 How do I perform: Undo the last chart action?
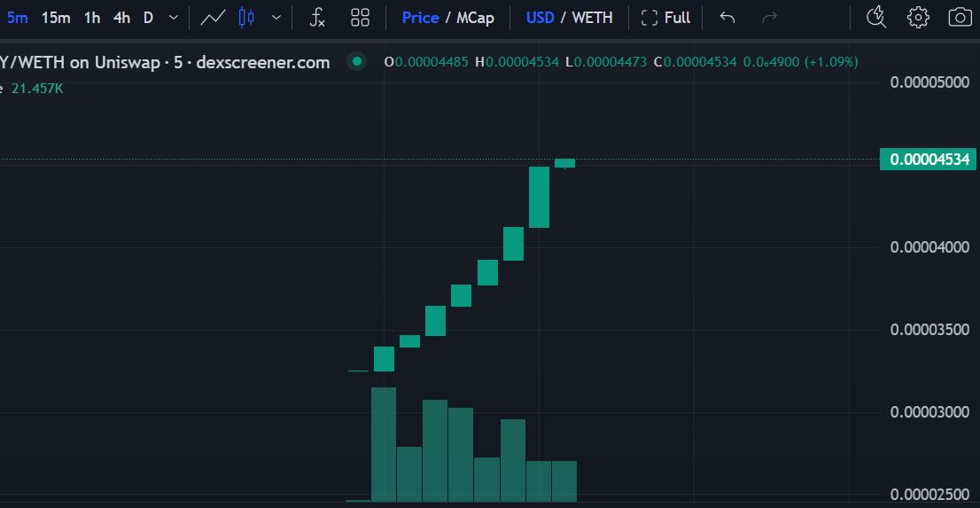[727, 18]
